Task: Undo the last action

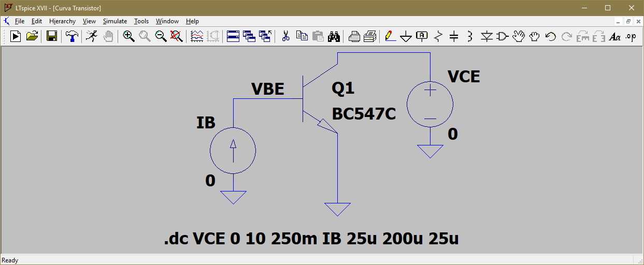Action: click(x=551, y=36)
